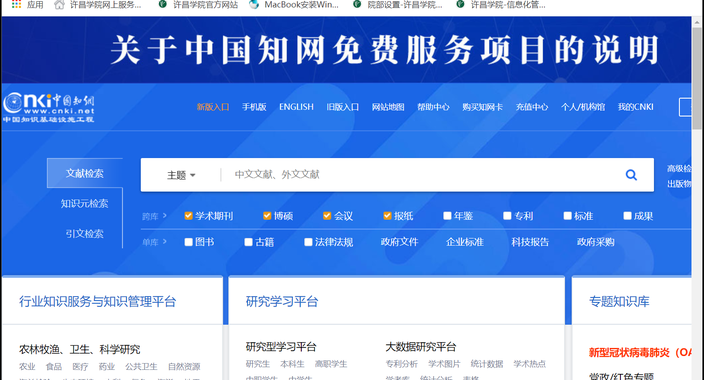Image resolution: width=704 pixels, height=380 pixels.
Task: Click the free service announcement banner
Action: tap(346, 50)
